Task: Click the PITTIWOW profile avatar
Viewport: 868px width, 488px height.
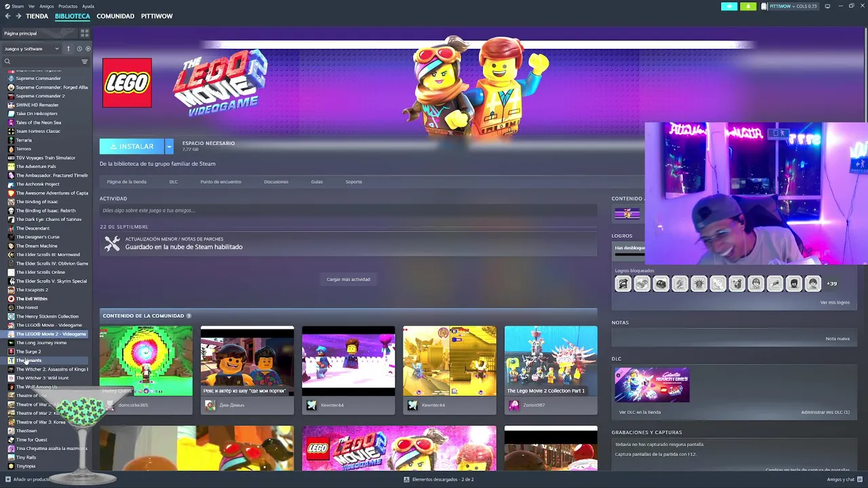Action: [764, 6]
